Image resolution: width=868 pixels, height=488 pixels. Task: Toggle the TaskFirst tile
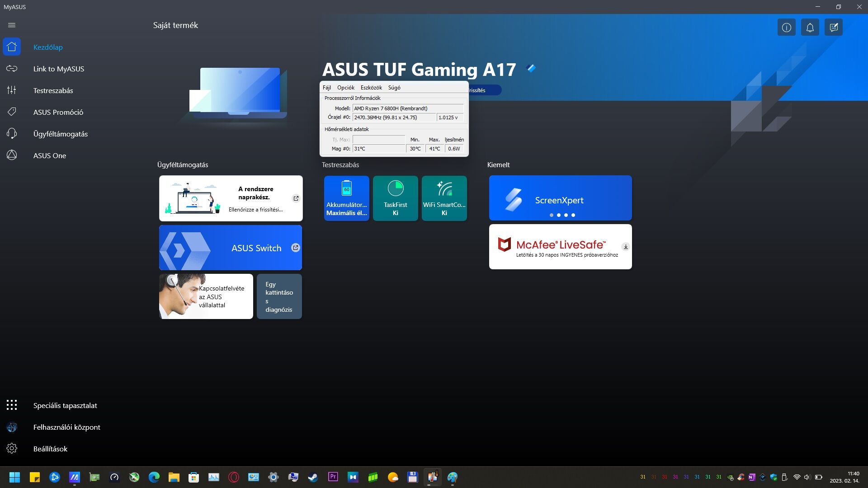[396, 198]
